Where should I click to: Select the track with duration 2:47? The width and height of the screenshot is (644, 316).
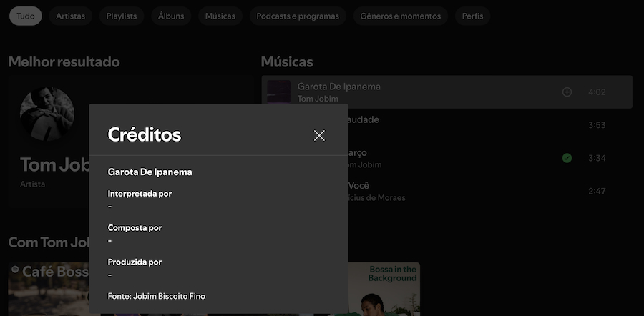(x=490, y=191)
